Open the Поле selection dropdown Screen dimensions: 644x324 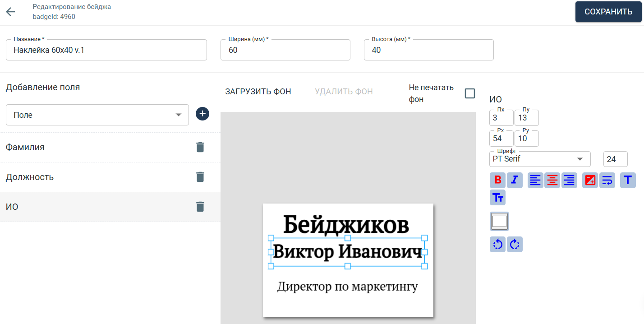[97, 115]
